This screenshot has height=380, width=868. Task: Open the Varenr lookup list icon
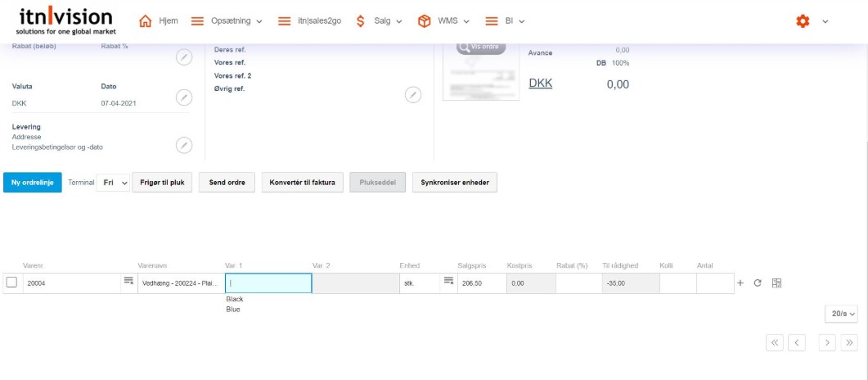[128, 282]
